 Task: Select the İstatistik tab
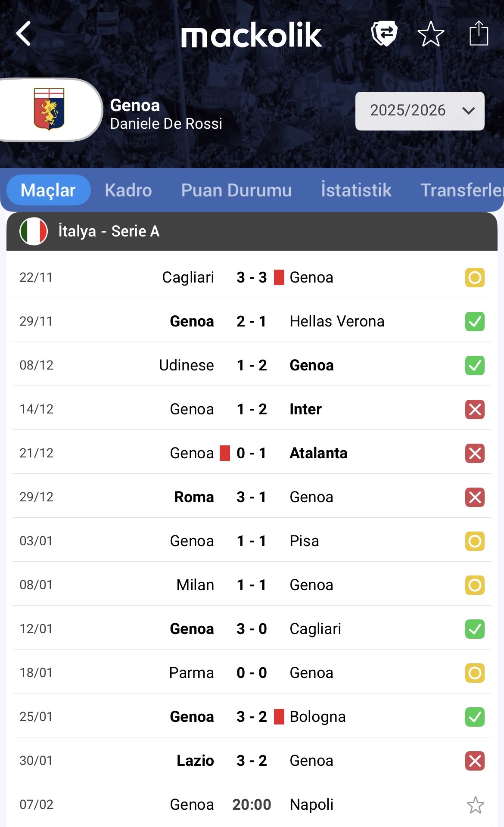[x=356, y=190]
